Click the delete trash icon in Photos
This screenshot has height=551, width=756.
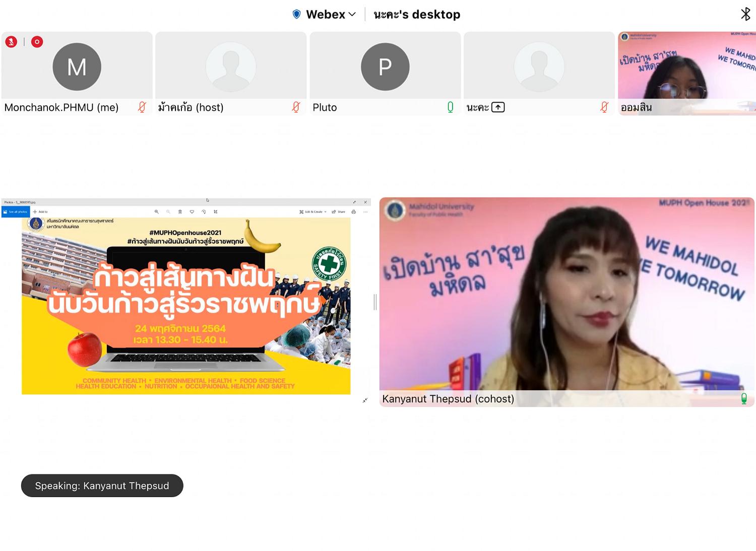[180, 212]
